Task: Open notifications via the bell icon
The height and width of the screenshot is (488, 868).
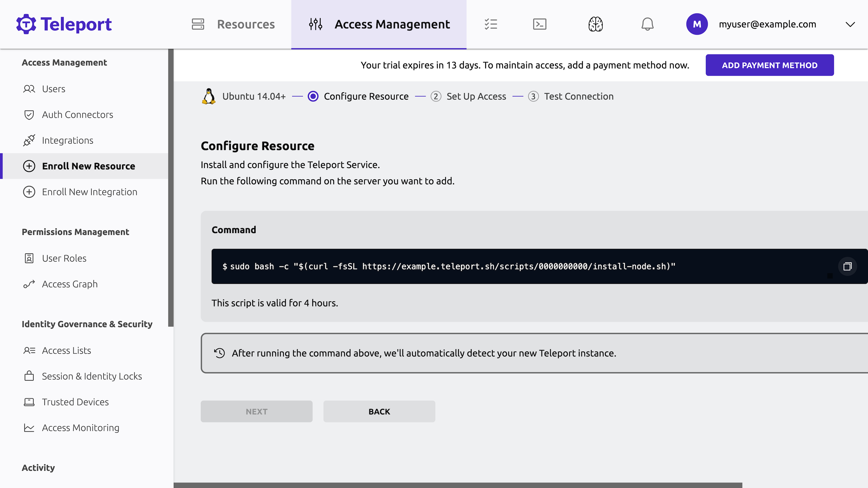Action: tap(648, 24)
